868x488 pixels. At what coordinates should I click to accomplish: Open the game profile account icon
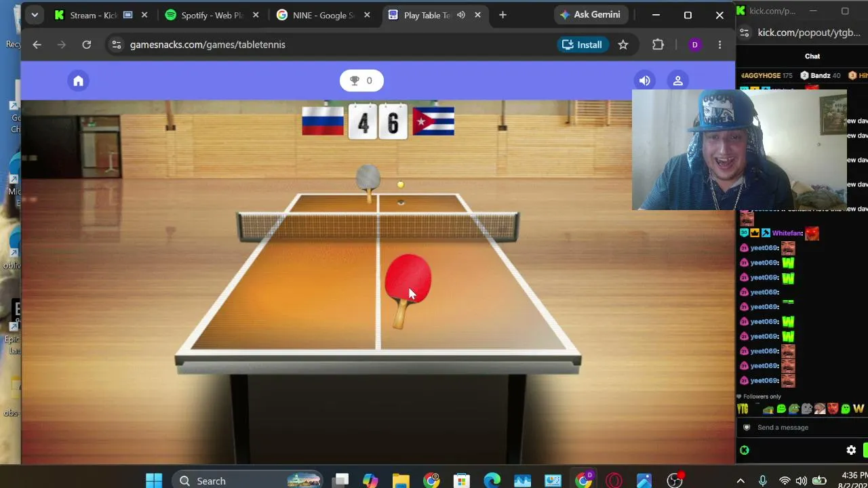677,81
